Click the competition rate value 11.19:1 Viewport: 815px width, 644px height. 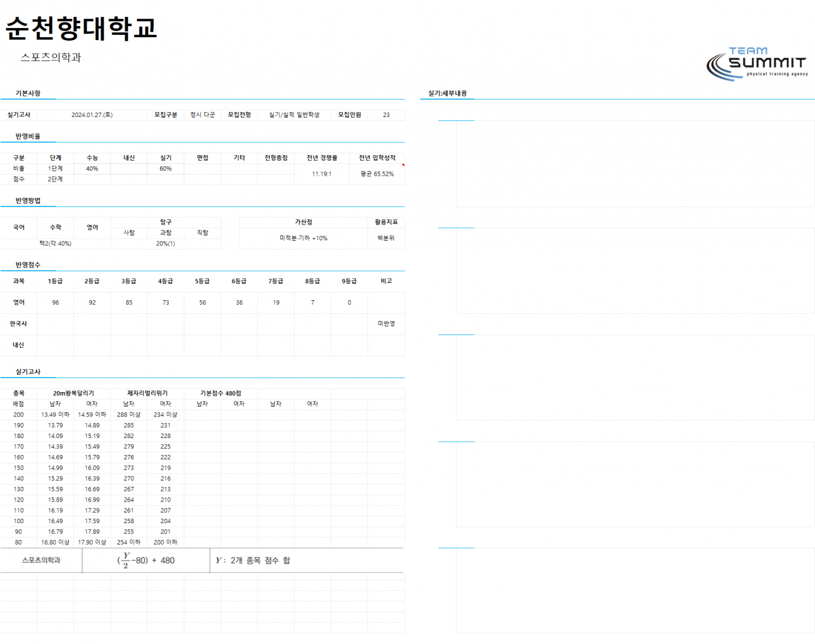pyautogui.click(x=322, y=174)
